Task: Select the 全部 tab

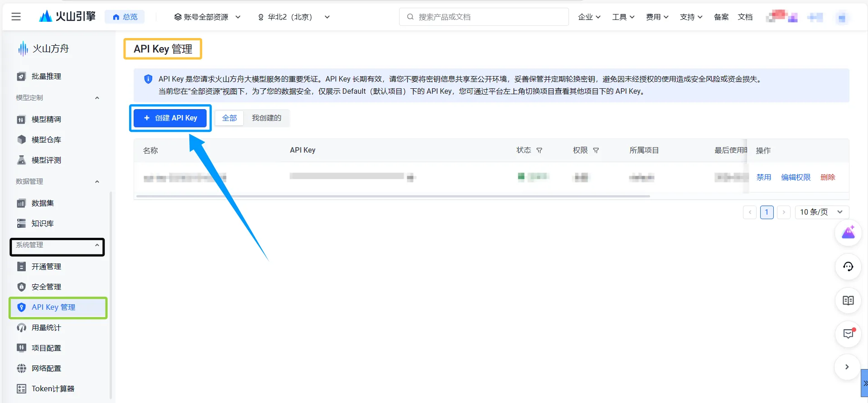Action: point(229,118)
